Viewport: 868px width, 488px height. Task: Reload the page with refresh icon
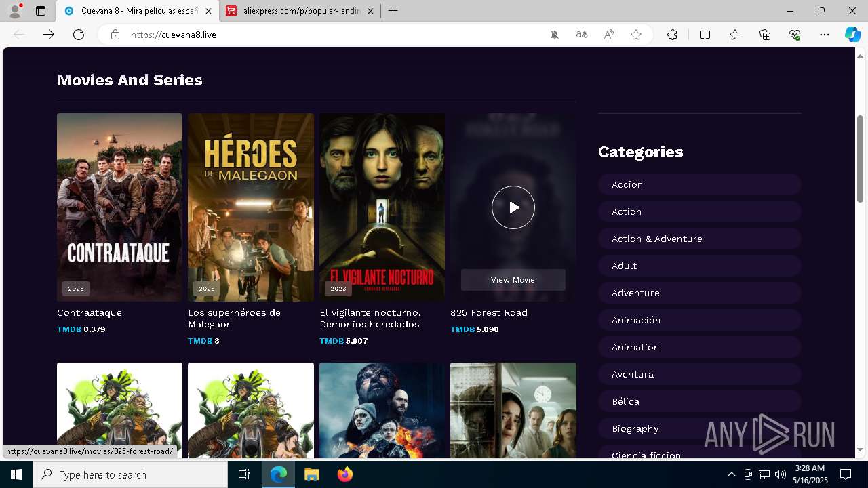(79, 35)
